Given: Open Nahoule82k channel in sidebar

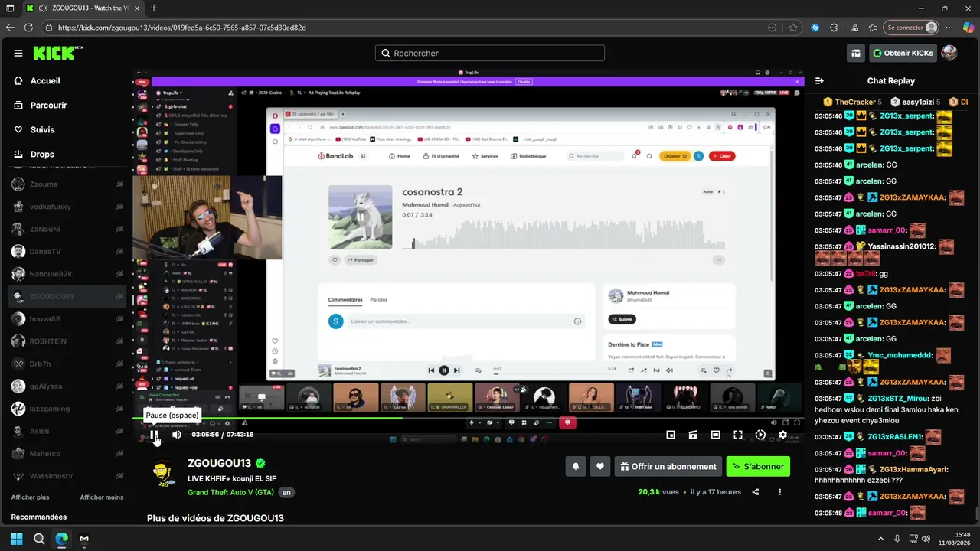Looking at the screenshot, I should pos(67,274).
